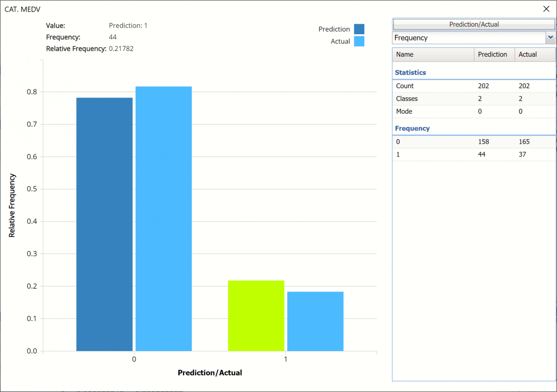This screenshot has width=557, height=392.
Task: Collapse the Statistics section in the table
Action: tap(411, 72)
